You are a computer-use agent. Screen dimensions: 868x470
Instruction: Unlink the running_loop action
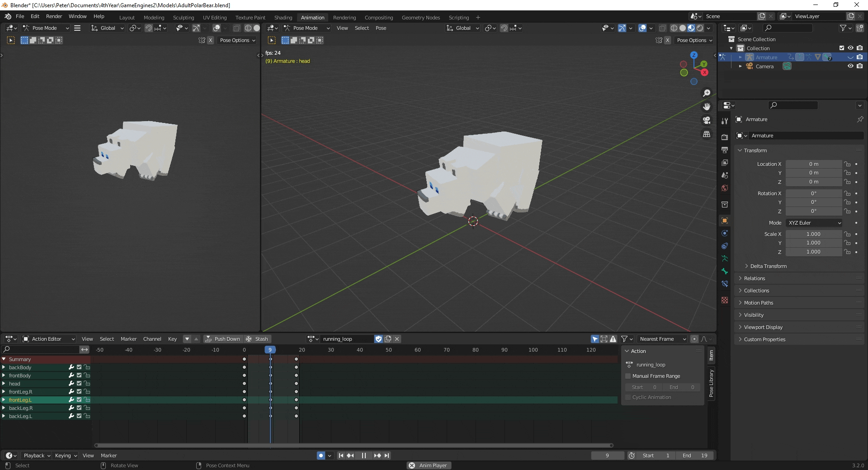397,339
